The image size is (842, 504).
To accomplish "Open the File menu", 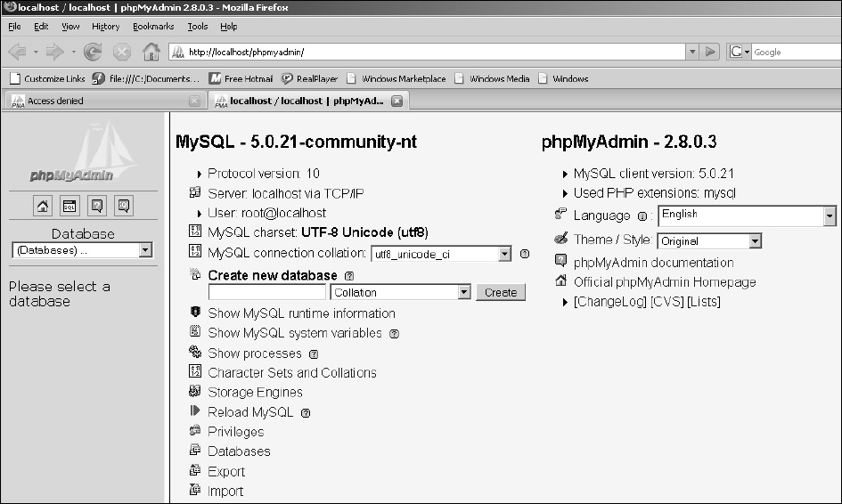I will coord(14,27).
